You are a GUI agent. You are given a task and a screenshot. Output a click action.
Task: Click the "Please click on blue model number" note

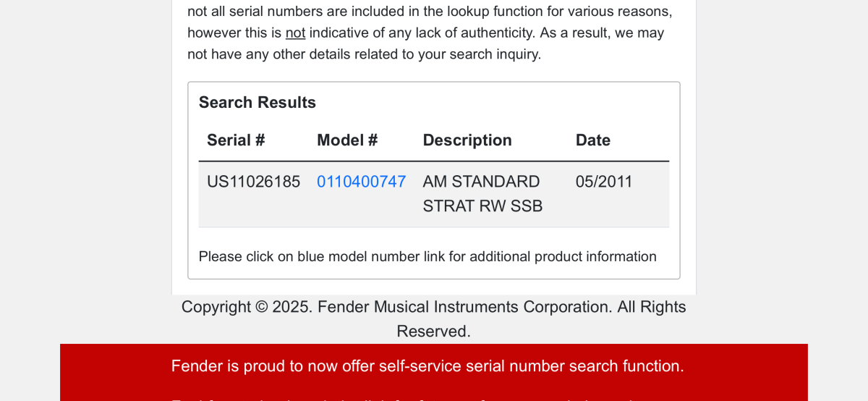click(427, 256)
